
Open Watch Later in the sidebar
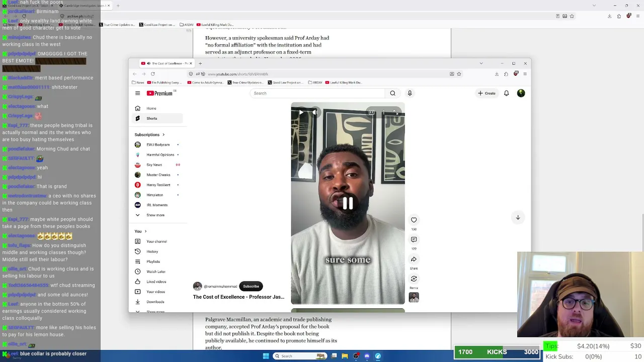click(157, 271)
